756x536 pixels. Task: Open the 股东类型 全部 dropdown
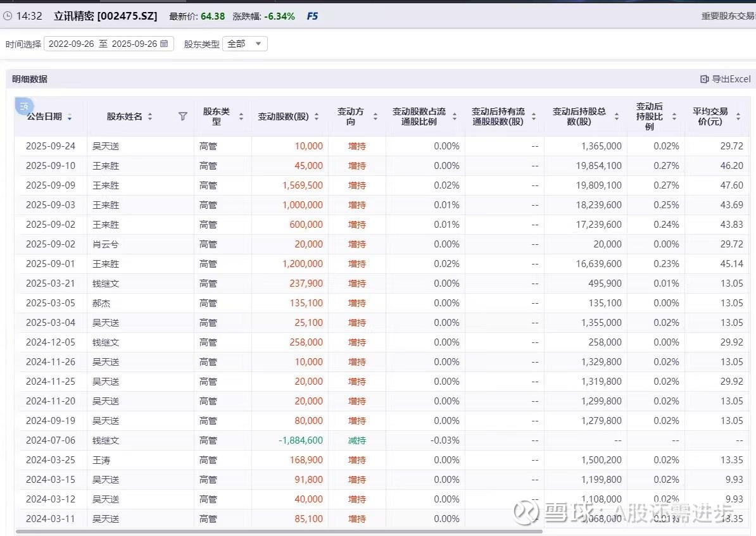coord(245,44)
